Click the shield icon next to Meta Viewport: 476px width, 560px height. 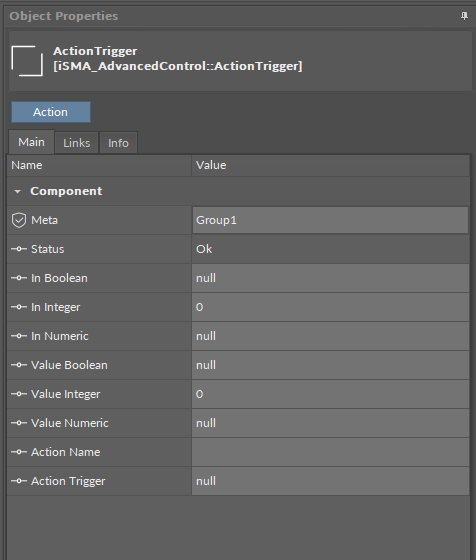coord(19,220)
